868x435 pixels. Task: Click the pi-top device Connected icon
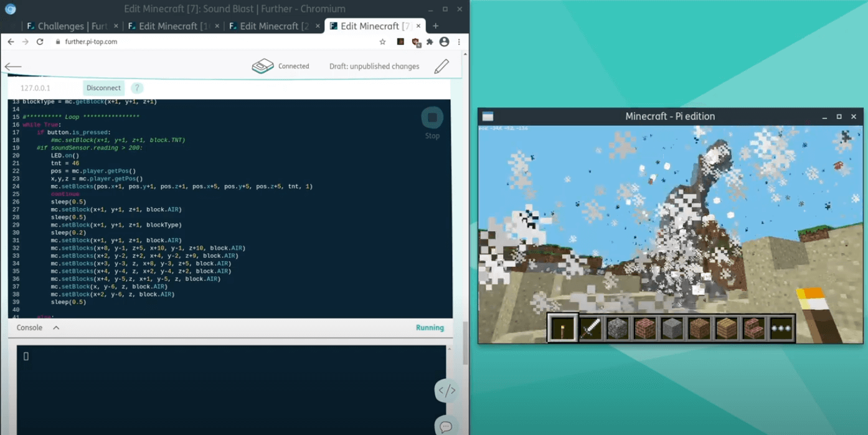click(x=263, y=66)
